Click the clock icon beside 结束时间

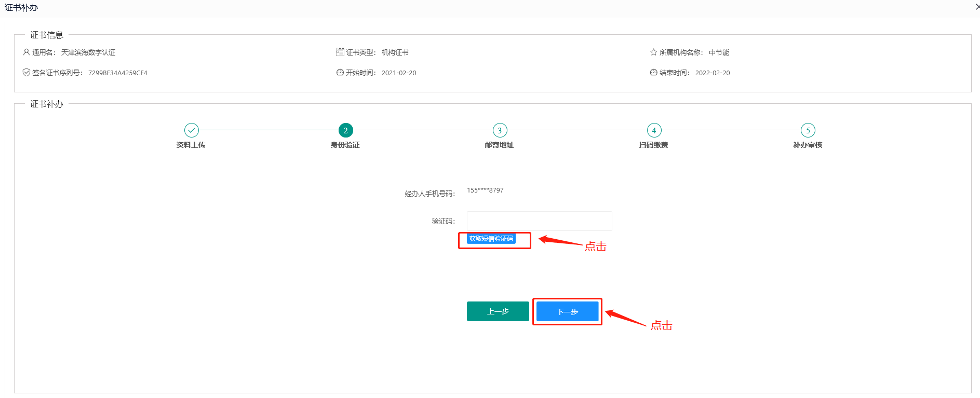[653, 73]
